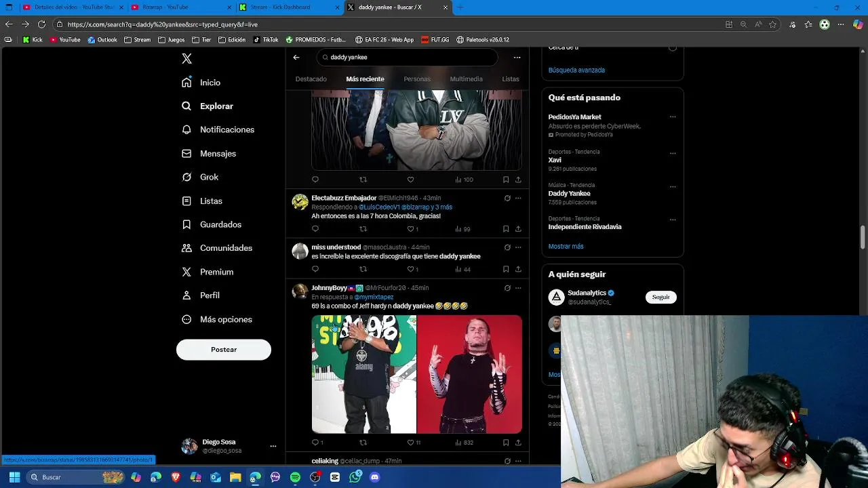Screen dimensions: 868x488
Task: Switch to the Listas tab
Action: point(511,79)
